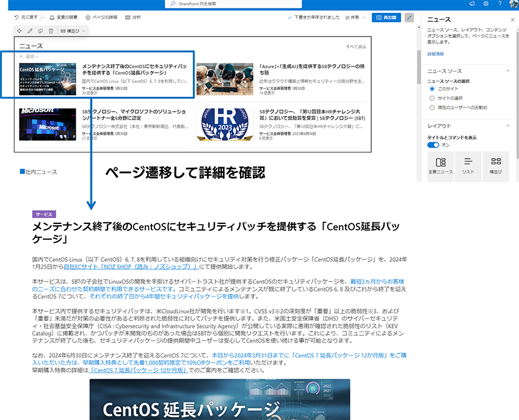Select the サイトの選択 radio button
This screenshot has height=420, width=519.
432,98
